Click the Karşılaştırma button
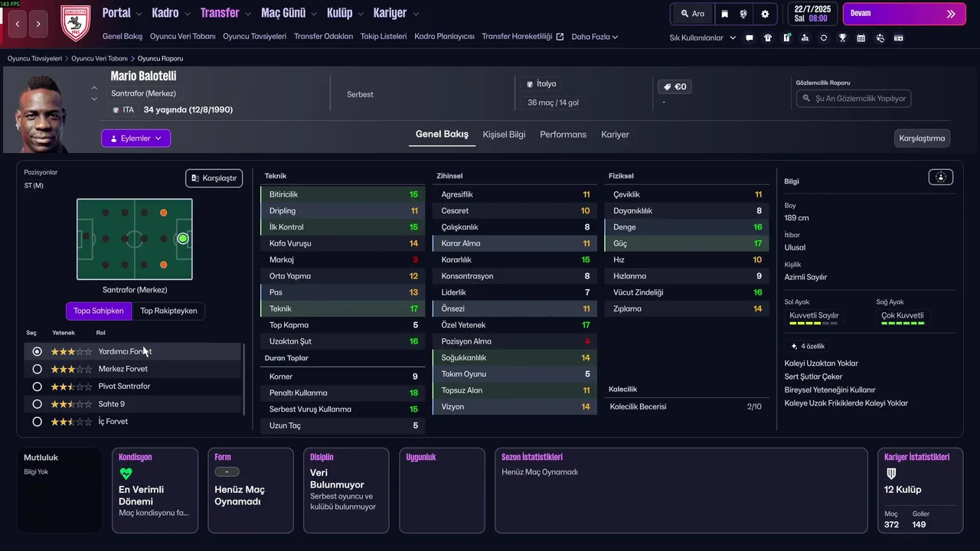This screenshot has height=551, width=980. 923,139
